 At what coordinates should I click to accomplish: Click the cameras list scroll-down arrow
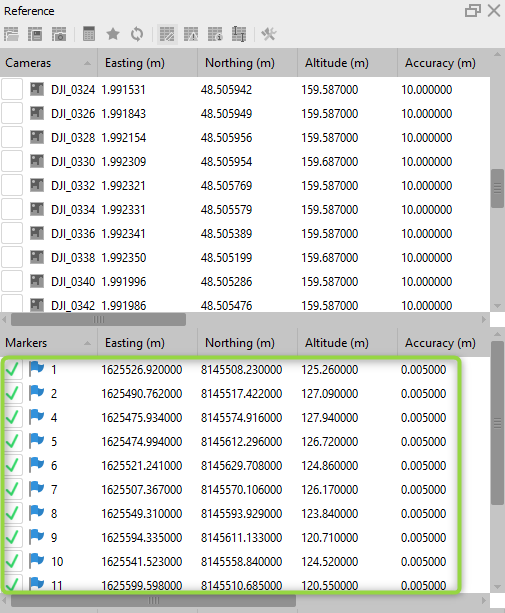497,306
